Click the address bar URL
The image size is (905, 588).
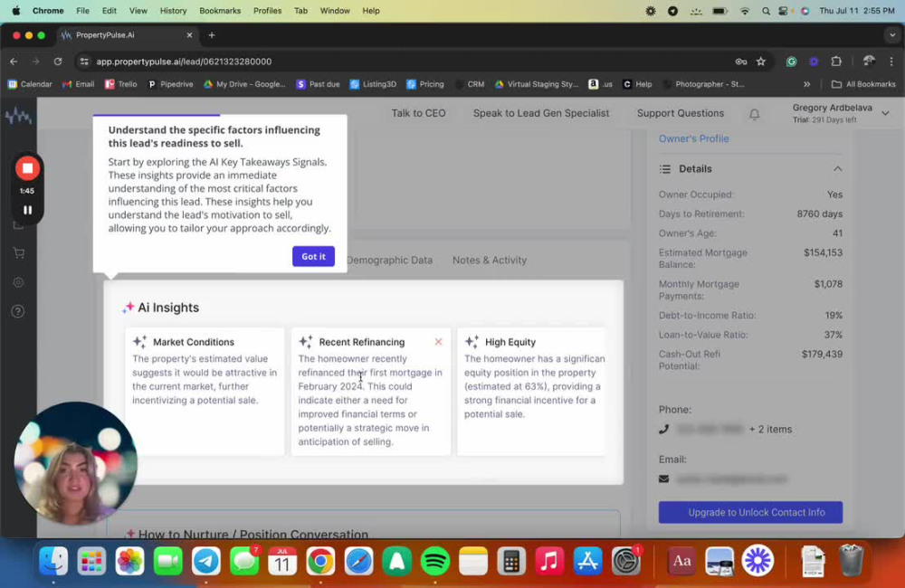(184, 62)
